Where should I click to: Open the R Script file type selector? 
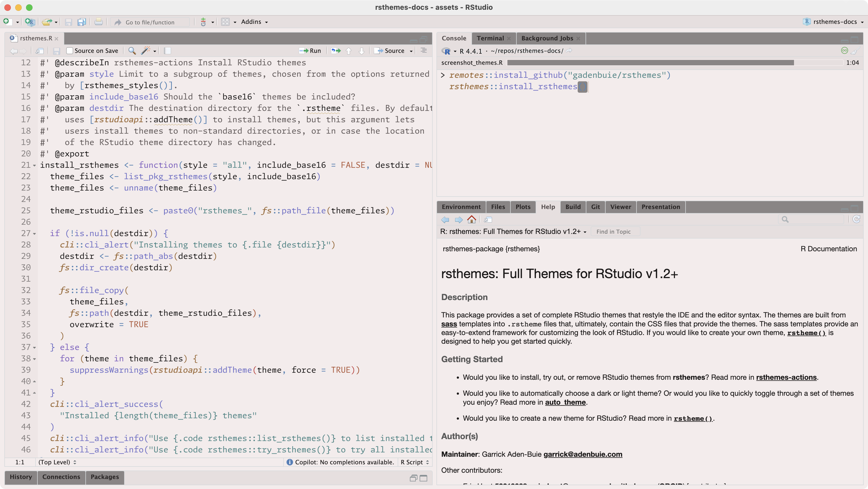coord(414,462)
